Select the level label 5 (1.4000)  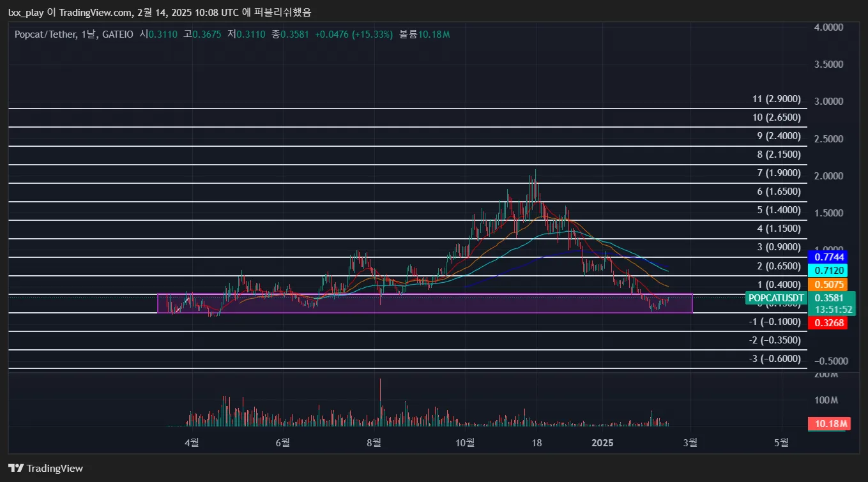[x=779, y=210]
